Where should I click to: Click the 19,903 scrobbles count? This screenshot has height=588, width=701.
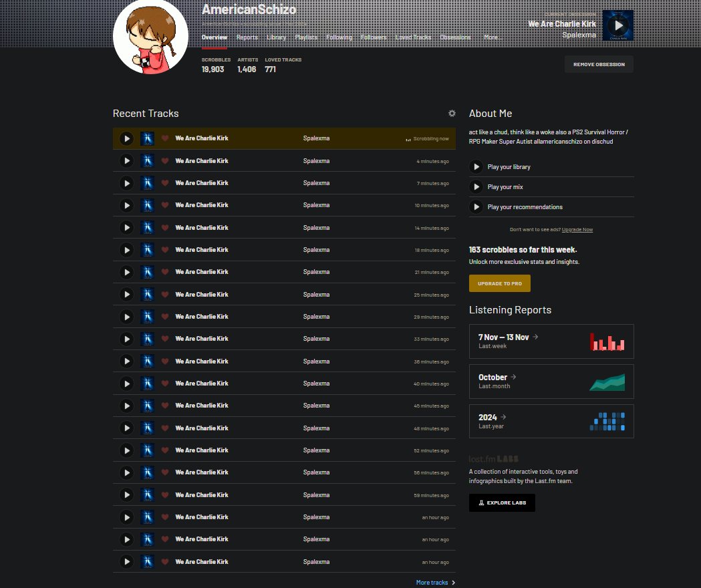[213, 69]
